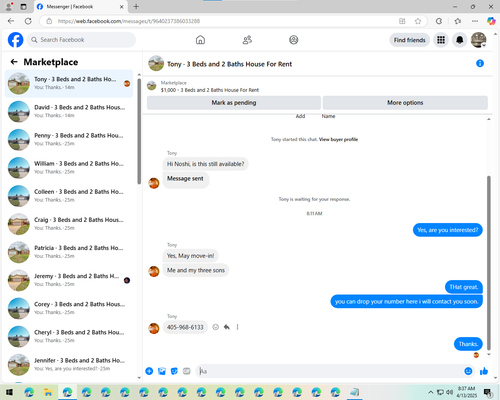Click the browser address bar
This screenshot has height=400, width=500.
coord(220,21)
